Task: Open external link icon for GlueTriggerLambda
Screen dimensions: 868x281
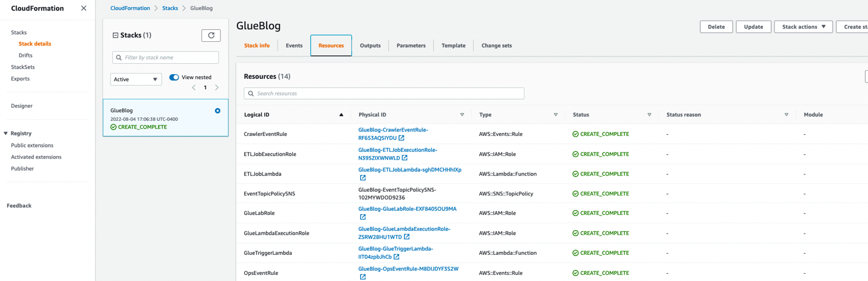Action: 397,257
